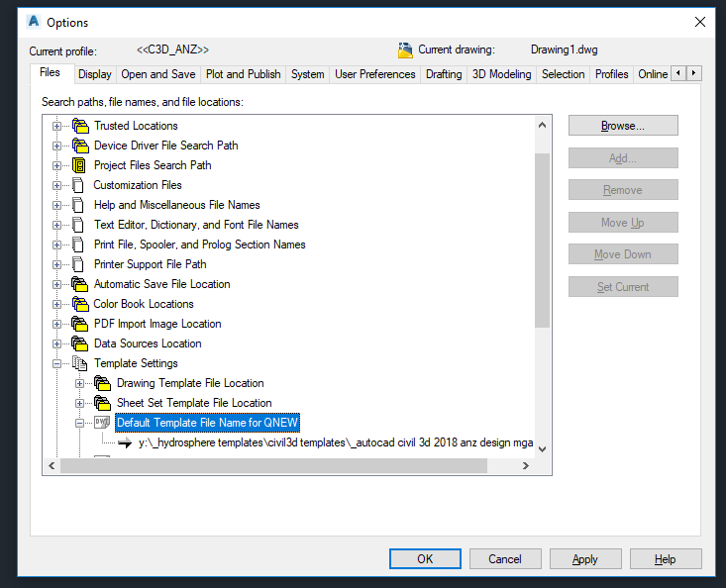The width and height of the screenshot is (726, 588).
Task: Click the arrow icon beside the y:\ template path
Action: (125, 443)
